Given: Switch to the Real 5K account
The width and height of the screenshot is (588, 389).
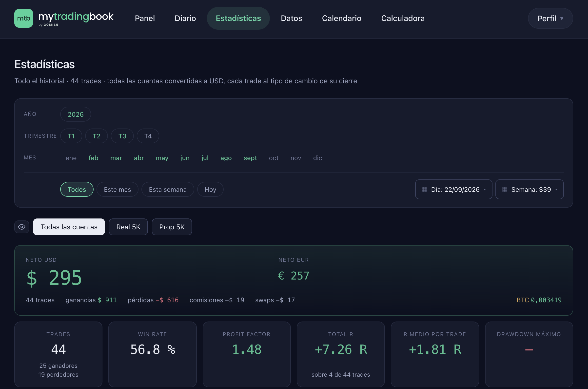Looking at the screenshot, I should pos(128,227).
